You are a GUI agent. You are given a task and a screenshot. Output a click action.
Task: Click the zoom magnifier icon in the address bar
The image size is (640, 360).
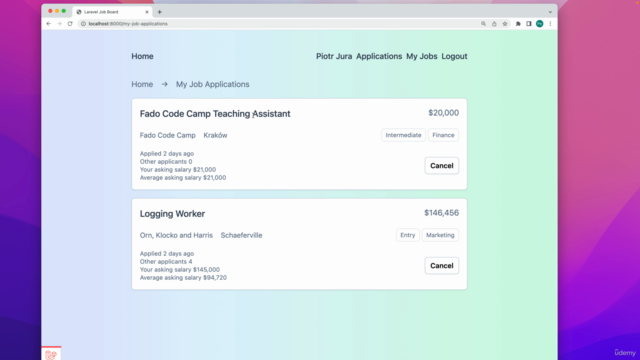(483, 24)
